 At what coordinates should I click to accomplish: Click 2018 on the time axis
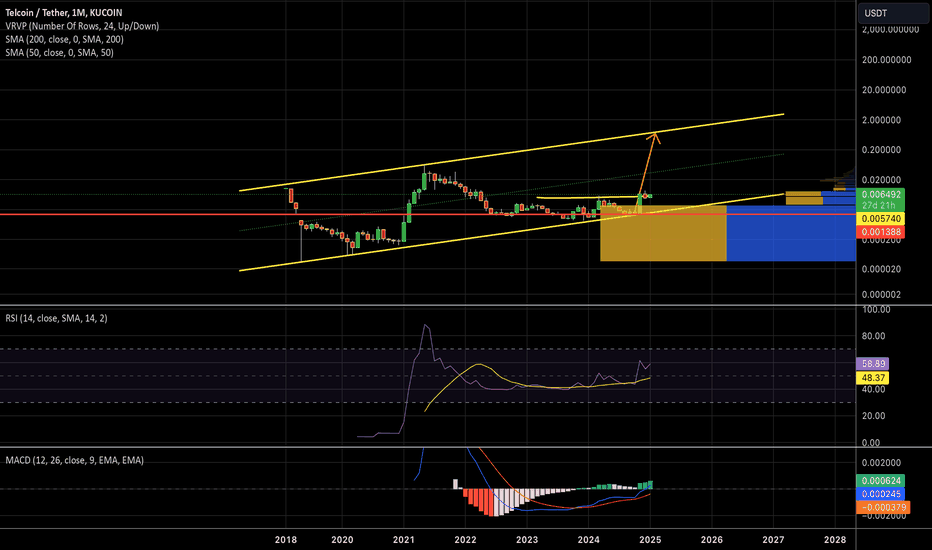285,540
